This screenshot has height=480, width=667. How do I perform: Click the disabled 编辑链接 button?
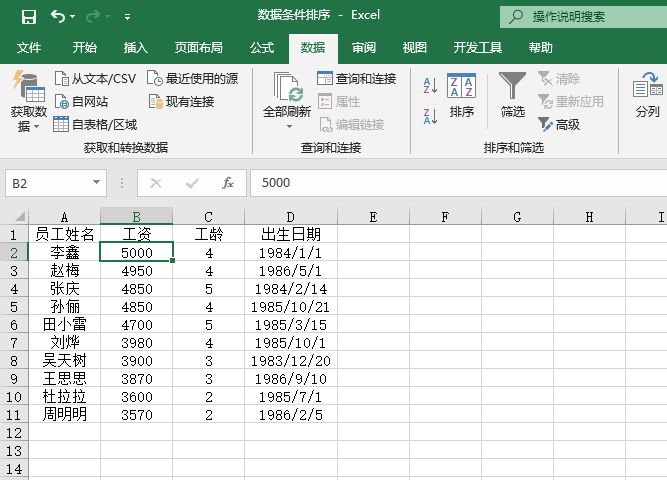351,125
